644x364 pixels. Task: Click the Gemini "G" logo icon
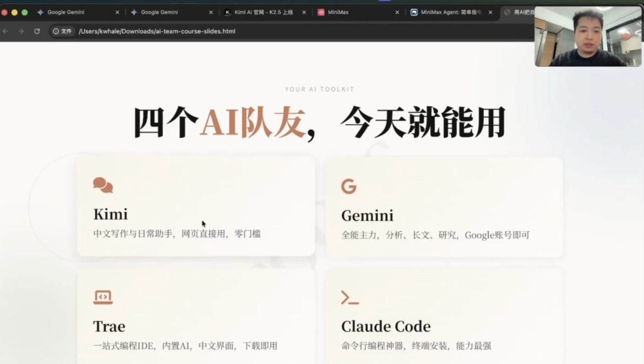[348, 186]
